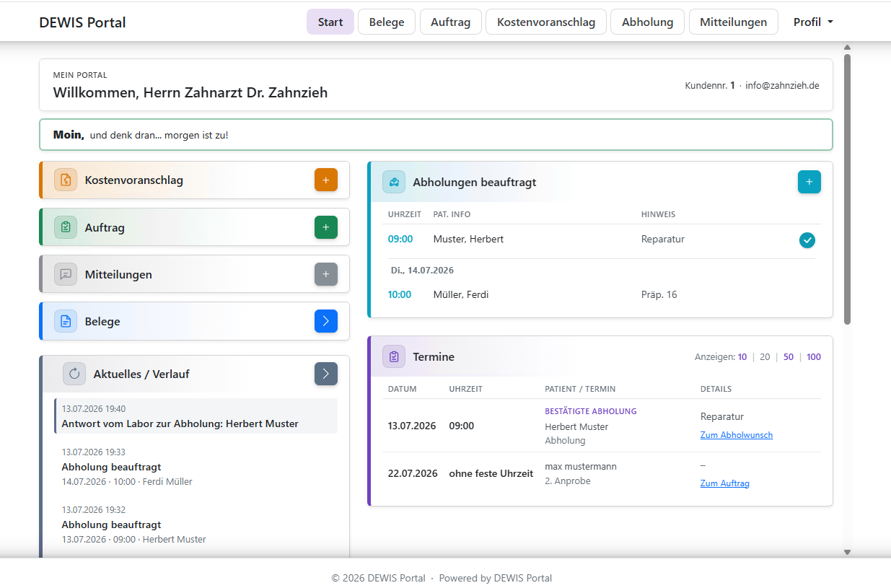Click the grey plus on Mitteilungen card
Image resolution: width=891 pixels, height=588 pixels.
[x=326, y=274]
